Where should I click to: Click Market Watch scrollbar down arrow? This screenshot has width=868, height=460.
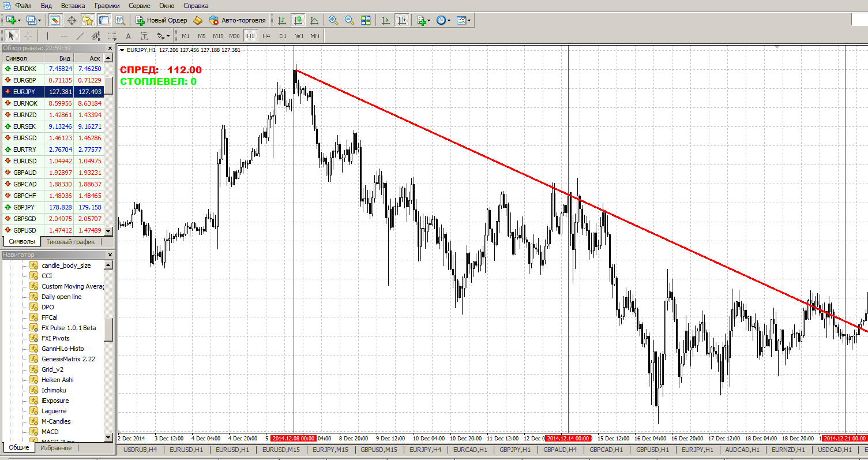click(x=108, y=231)
